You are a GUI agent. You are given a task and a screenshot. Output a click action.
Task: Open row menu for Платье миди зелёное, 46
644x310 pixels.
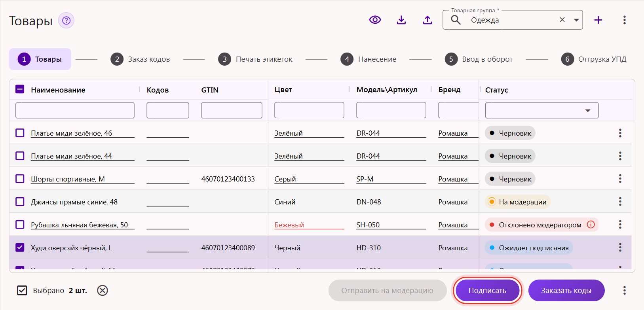point(620,133)
